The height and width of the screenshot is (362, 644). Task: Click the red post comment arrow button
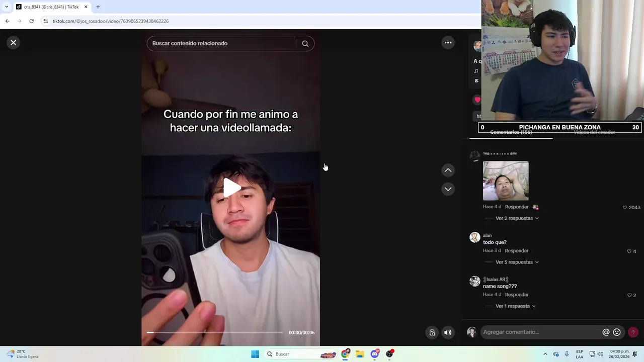[633, 332]
